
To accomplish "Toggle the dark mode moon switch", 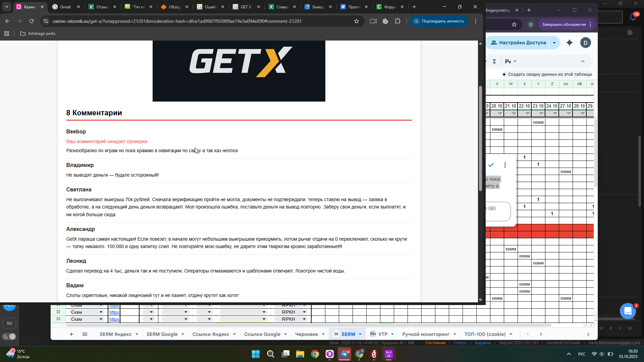I will (x=9, y=337).
